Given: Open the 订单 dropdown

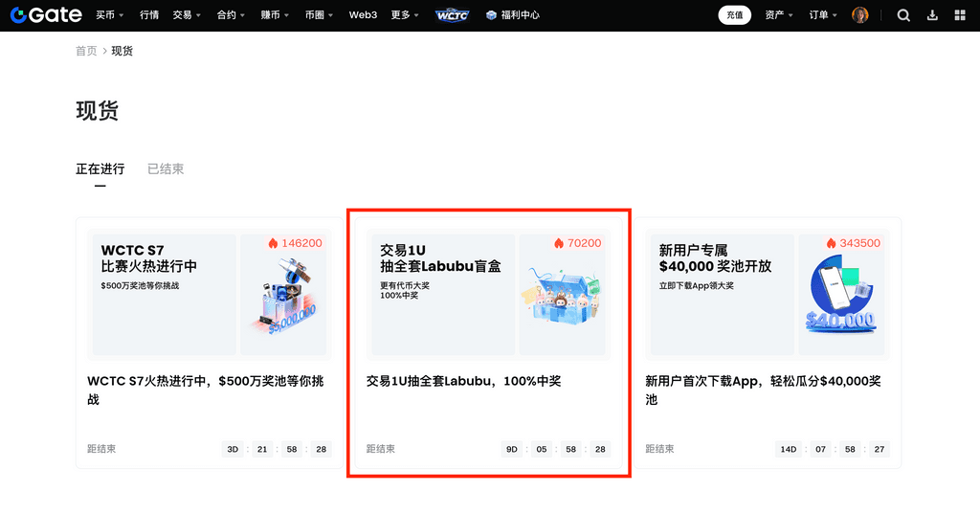Looking at the screenshot, I should (x=823, y=15).
